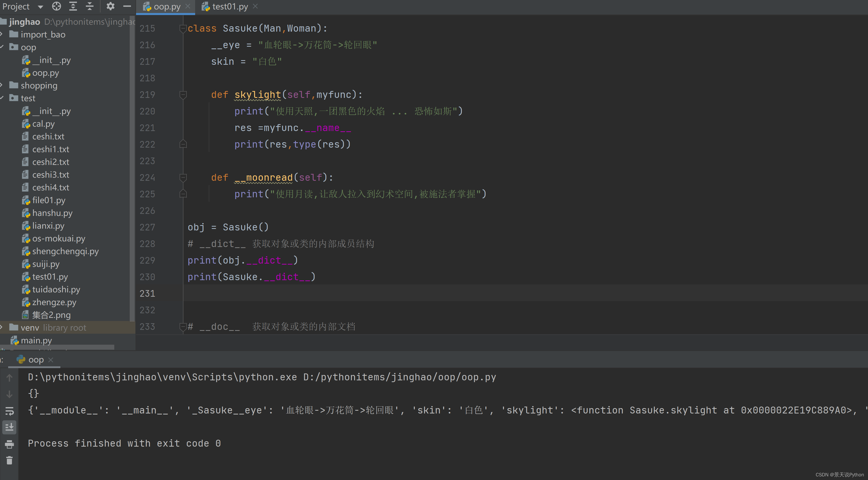Viewport: 868px width, 480px height.
Task: Fold the skylight method at line 219
Action: [x=183, y=95]
